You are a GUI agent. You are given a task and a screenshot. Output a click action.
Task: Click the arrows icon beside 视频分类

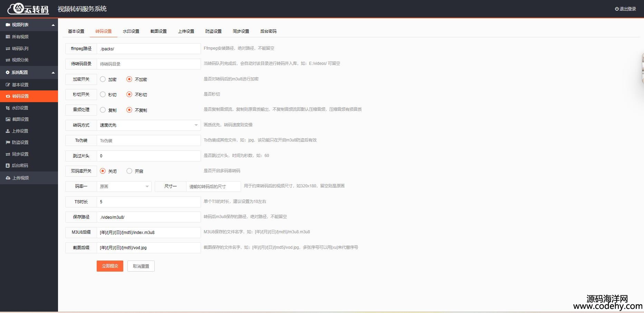pos(8,60)
